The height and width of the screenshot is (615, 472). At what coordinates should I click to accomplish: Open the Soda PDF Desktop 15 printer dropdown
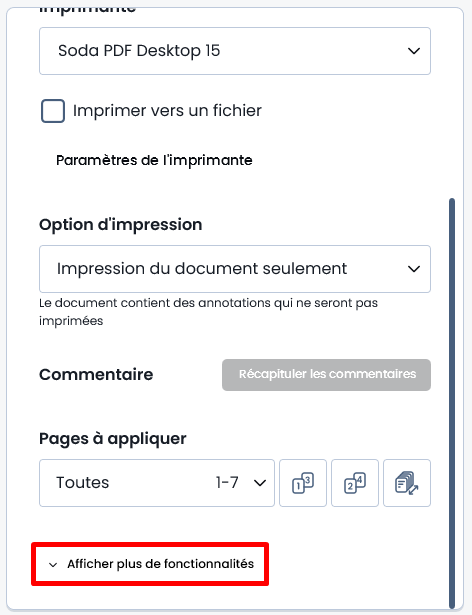pos(235,51)
